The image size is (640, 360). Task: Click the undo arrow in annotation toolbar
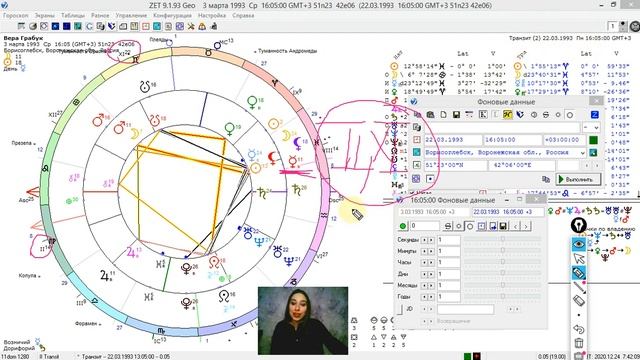579,329
